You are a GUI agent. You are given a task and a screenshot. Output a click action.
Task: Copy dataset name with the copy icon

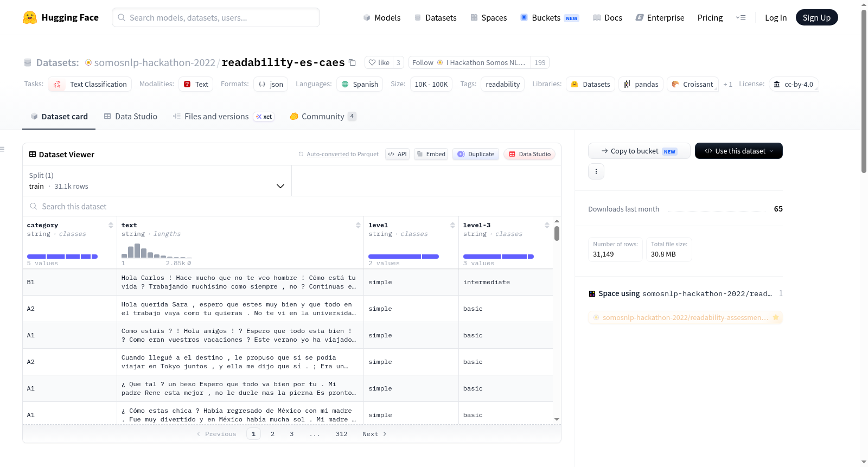click(352, 62)
